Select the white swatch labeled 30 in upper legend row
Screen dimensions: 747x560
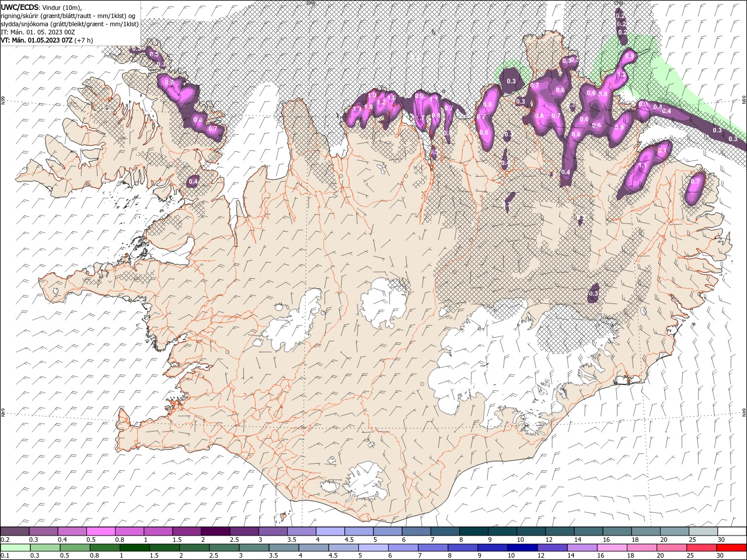[x=732, y=531]
